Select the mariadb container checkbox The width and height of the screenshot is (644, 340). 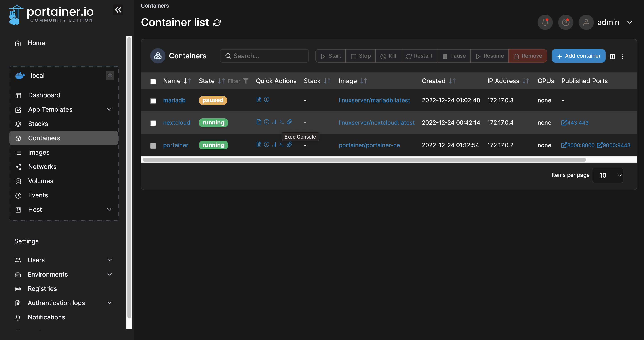153,101
